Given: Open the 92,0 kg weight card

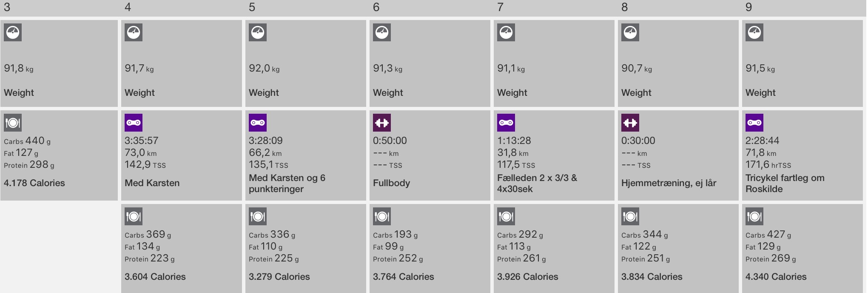Looking at the screenshot, I should tap(305, 63).
